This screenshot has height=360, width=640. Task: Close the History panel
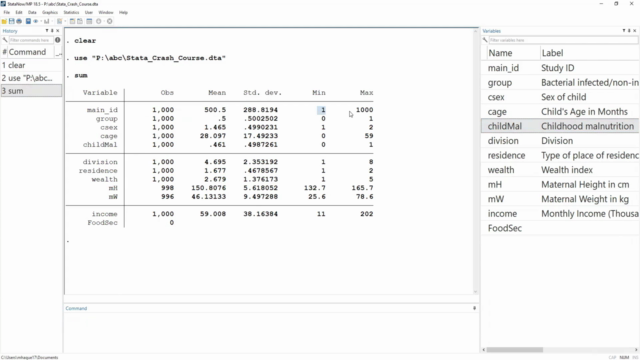[x=58, y=31]
